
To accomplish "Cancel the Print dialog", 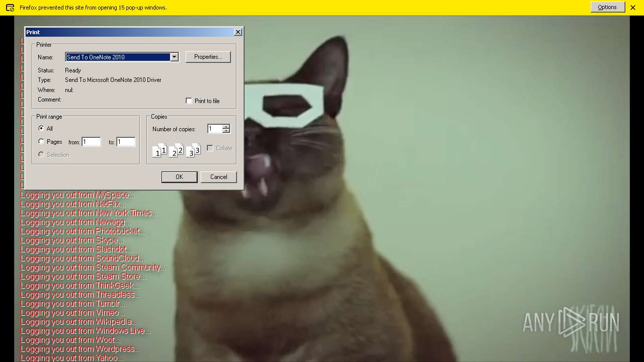I will click(x=219, y=177).
